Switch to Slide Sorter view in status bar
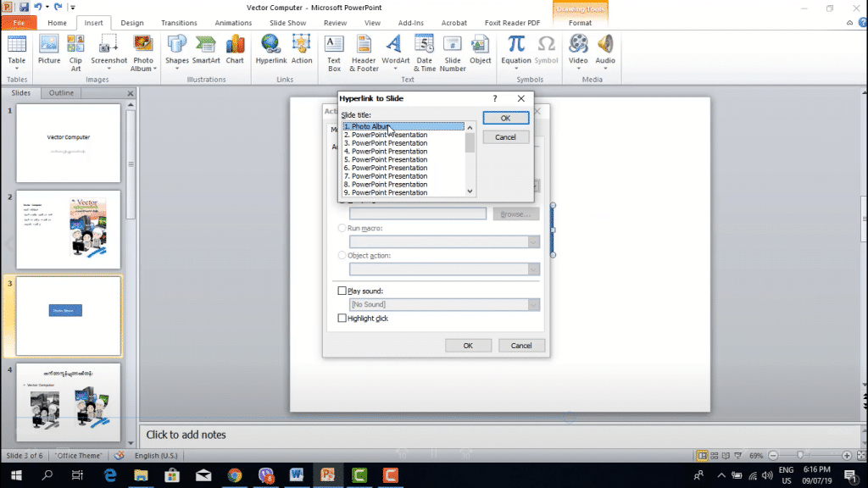 pos(714,455)
